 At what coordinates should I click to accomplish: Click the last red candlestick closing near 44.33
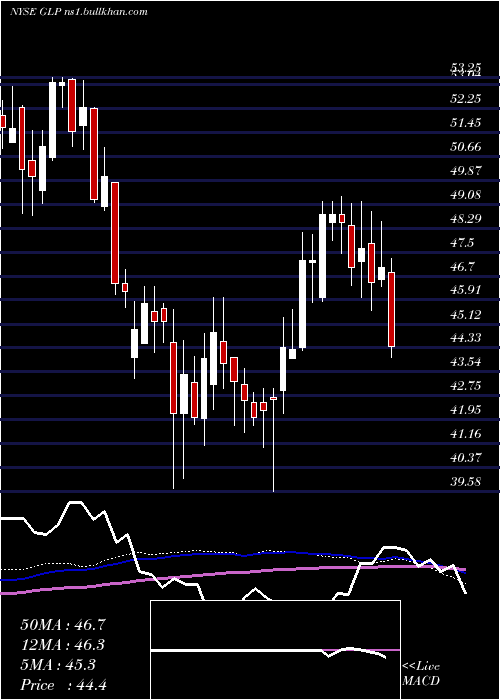[392, 309]
